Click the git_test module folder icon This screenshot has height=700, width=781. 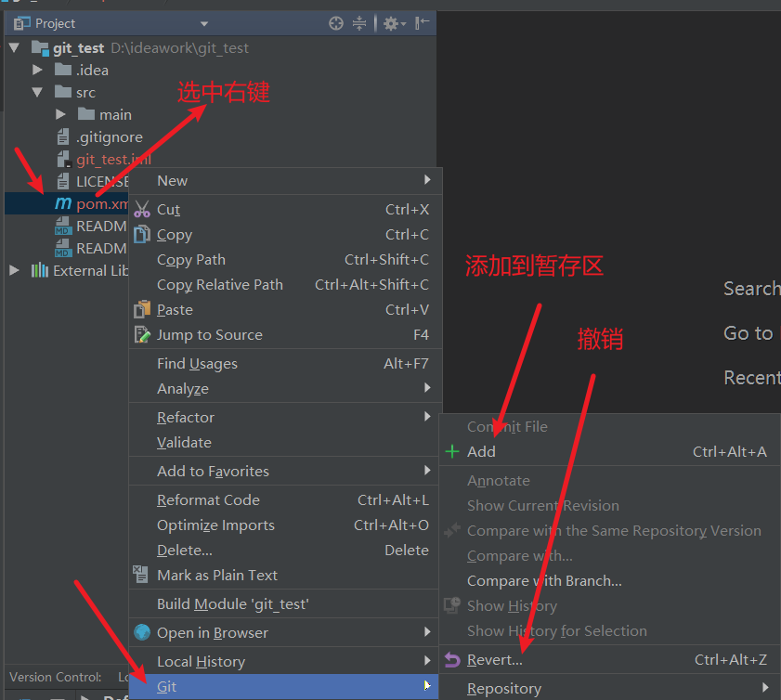40,47
